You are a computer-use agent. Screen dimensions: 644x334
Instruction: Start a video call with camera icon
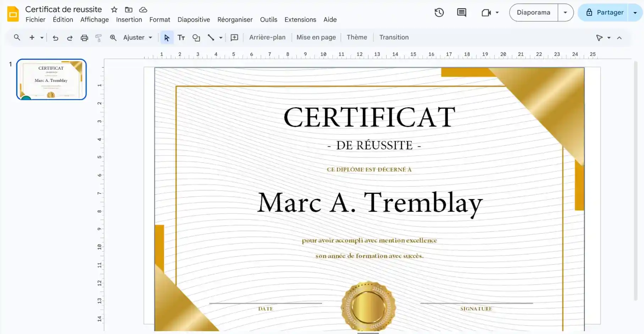[486, 13]
